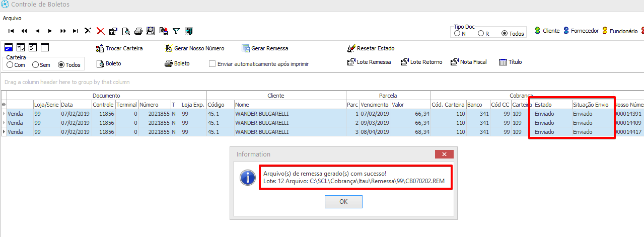The image size is (644, 237).
Task: Click the Estado column header
Action: [552, 105]
